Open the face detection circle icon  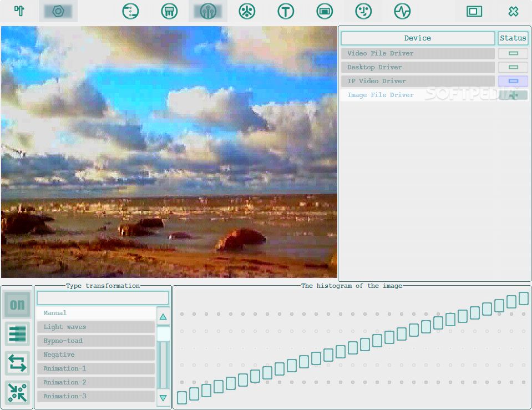click(363, 11)
